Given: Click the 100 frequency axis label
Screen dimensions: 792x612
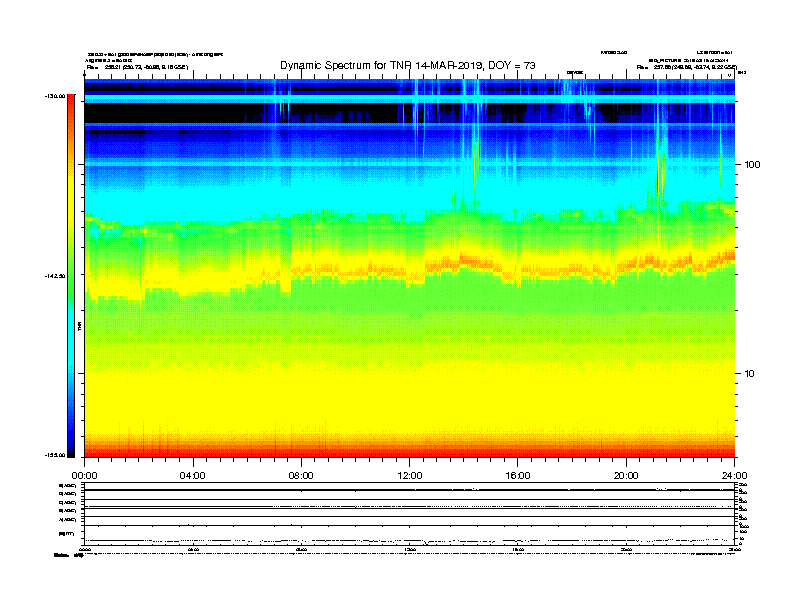Looking at the screenshot, I should [x=752, y=165].
